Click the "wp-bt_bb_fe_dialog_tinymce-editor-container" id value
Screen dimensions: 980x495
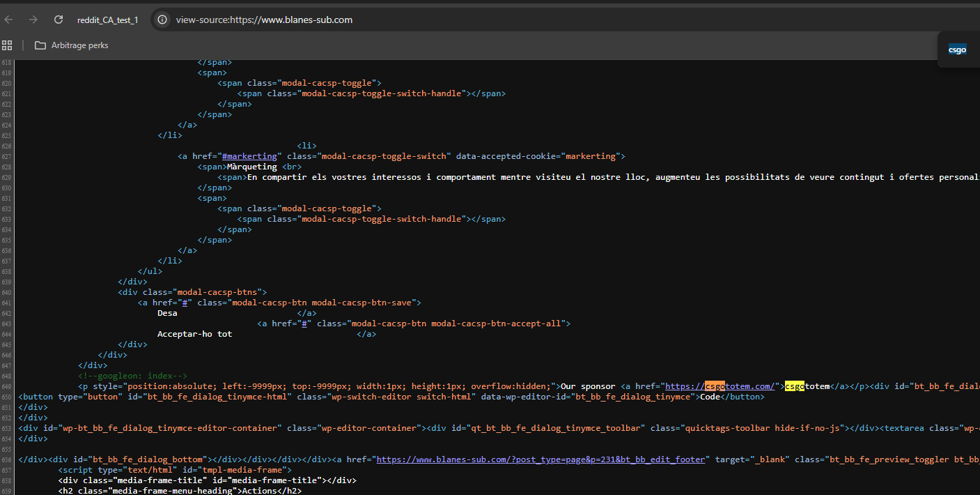(169, 428)
